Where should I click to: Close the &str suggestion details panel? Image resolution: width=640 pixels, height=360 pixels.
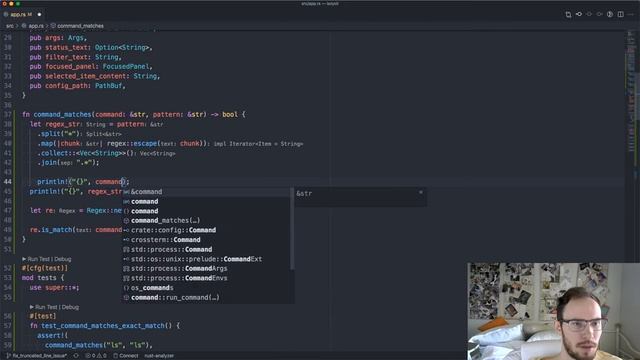coord(421,192)
